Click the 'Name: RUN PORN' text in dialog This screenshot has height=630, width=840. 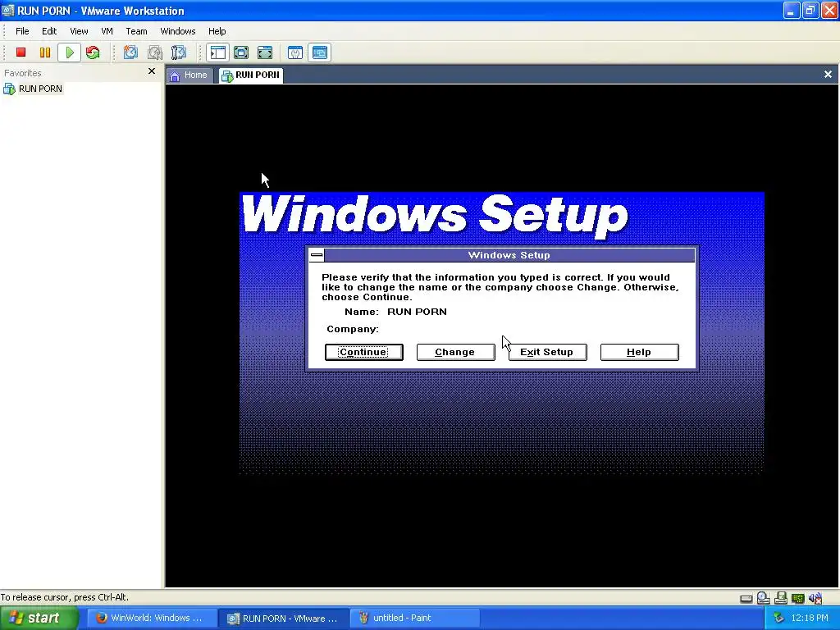coord(395,312)
